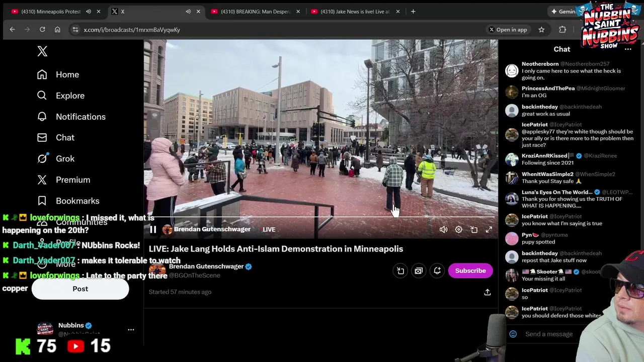Click the address bar URL
Image resolution: width=644 pixels, height=362 pixels.
pyautogui.click(x=132, y=30)
